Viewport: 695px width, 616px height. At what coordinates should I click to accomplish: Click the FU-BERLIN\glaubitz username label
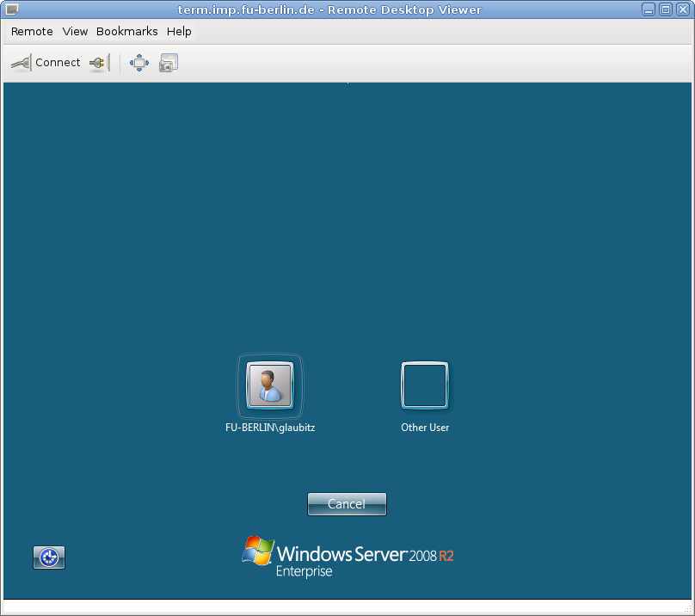(270, 428)
